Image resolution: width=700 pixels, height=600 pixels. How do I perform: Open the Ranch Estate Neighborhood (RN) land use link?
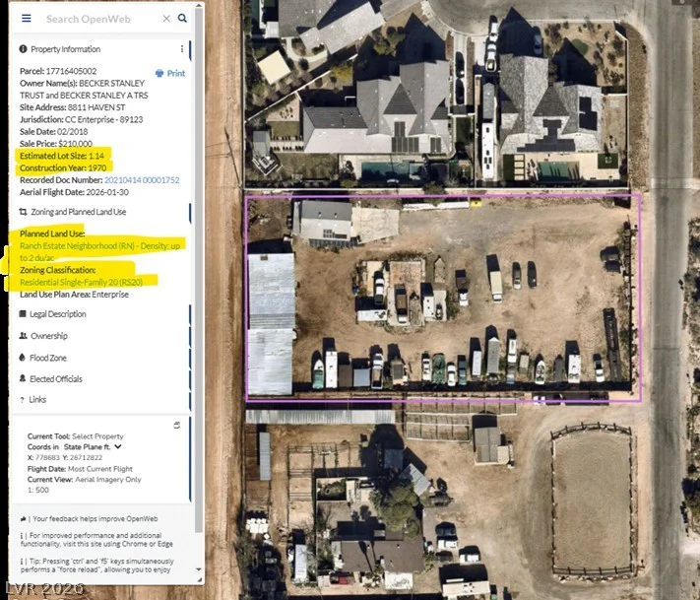(100, 252)
